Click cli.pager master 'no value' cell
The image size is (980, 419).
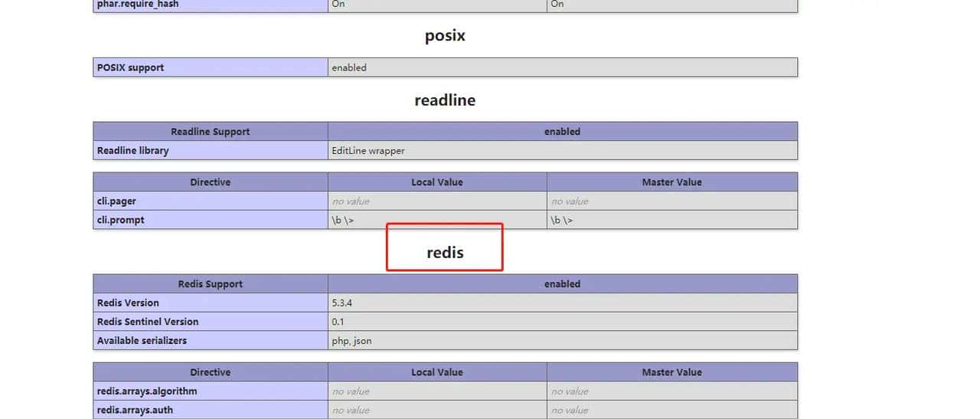672,201
